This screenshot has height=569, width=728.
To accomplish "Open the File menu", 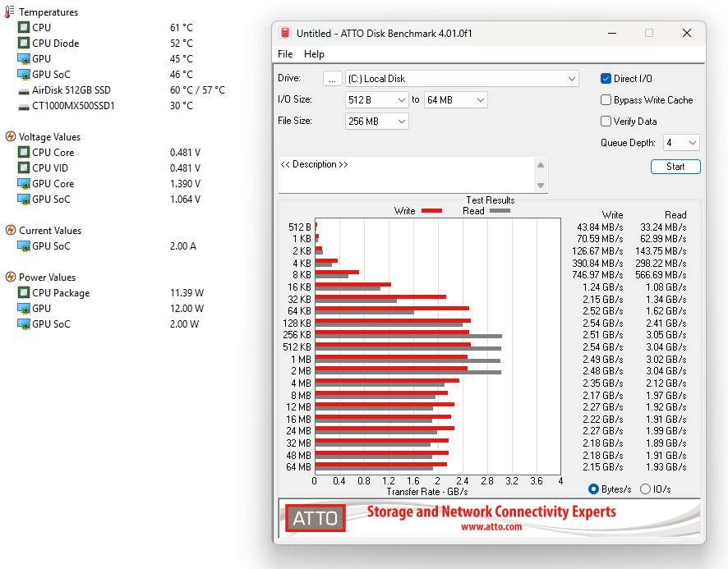I will (285, 54).
